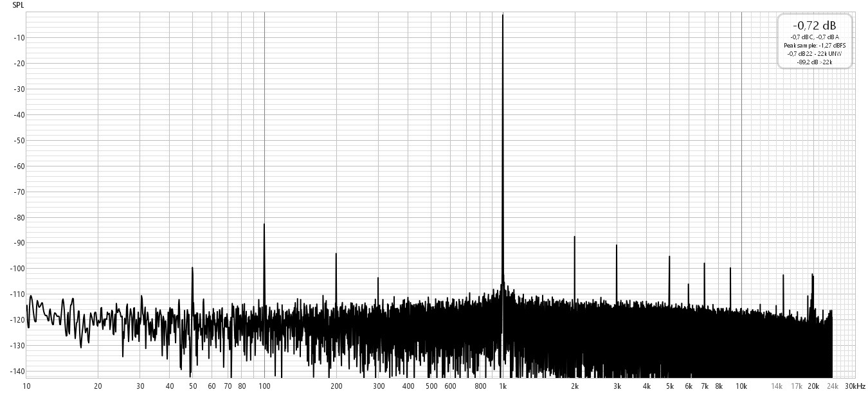The width and height of the screenshot is (868, 394).
Task: Click the -50 label on the SPL axis
Action: tap(19, 140)
